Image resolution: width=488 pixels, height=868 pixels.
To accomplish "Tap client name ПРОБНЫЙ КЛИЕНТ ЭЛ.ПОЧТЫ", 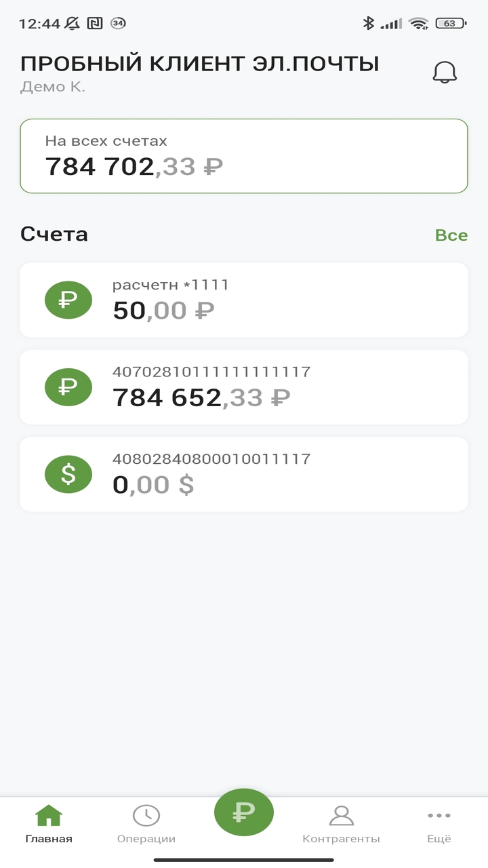I will click(x=200, y=64).
